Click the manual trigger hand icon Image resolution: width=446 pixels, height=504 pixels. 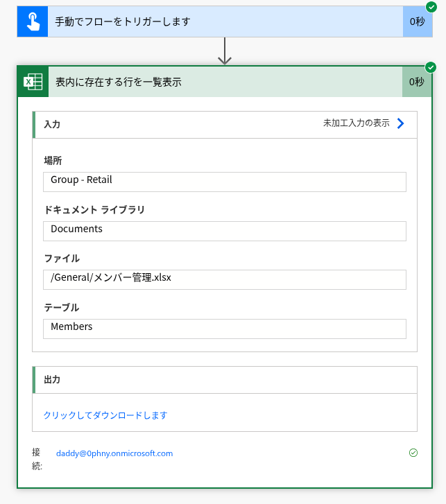33,21
